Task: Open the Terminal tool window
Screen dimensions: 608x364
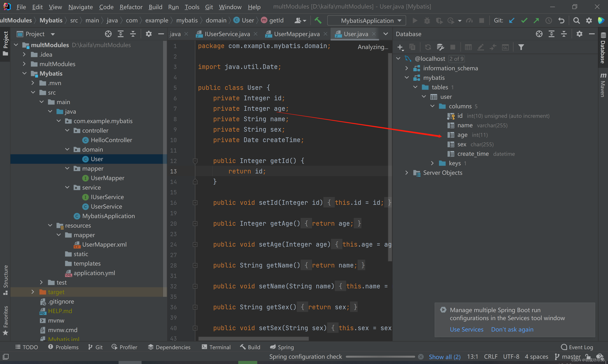Action: pos(216,347)
